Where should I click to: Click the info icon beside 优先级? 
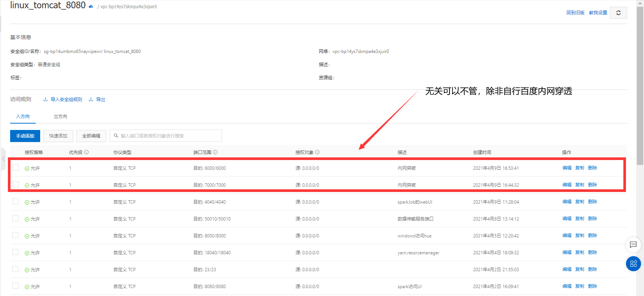point(86,152)
